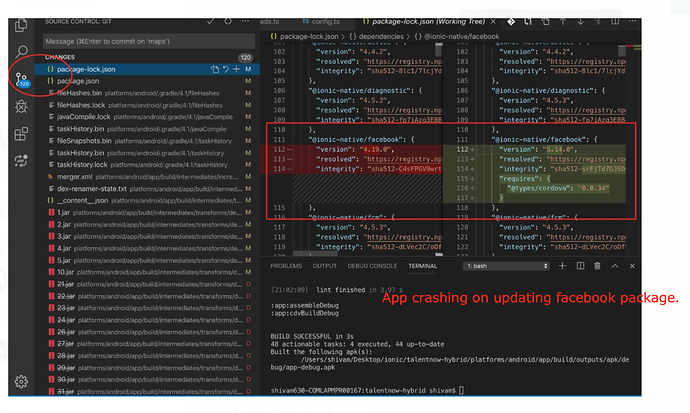The height and width of the screenshot is (413, 690).
Task: Open Source Control view with 120 badge
Action: click(x=22, y=80)
